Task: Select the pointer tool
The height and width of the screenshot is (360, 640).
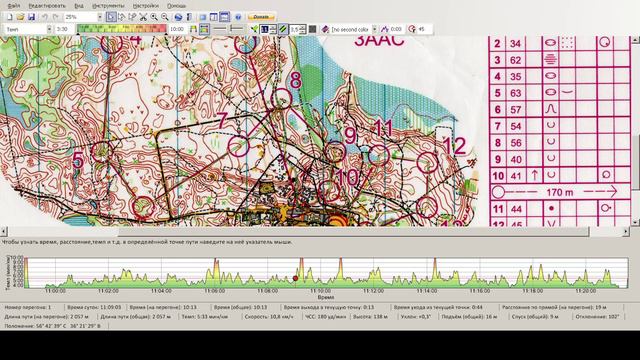Action: (111, 17)
